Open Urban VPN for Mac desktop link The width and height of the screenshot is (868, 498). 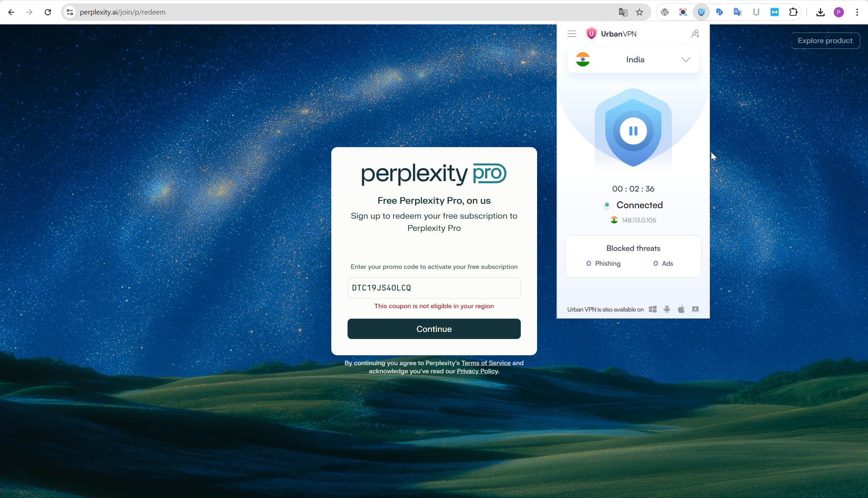tap(695, 309)
